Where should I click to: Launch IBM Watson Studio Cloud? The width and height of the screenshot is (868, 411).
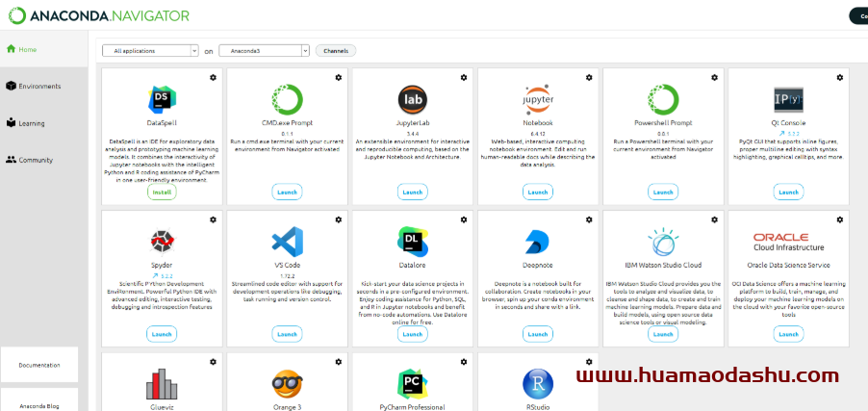pyautogui.click(x=663, y=334)
